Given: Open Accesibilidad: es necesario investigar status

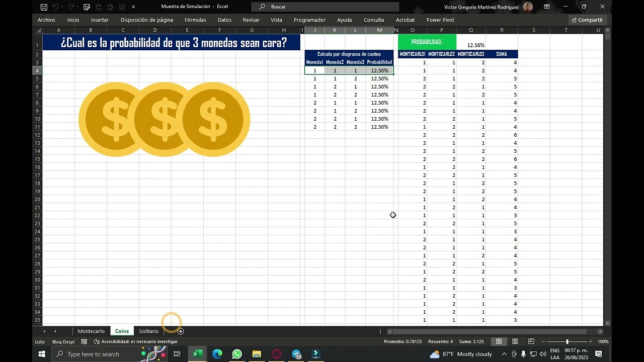Looking at the screenshot, I should coord(136,341).
